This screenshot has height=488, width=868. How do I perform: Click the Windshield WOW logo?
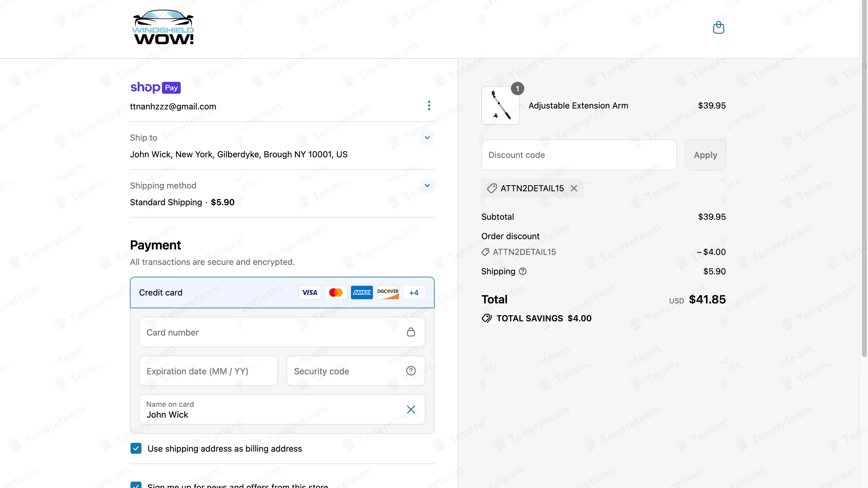coord(163,28)
